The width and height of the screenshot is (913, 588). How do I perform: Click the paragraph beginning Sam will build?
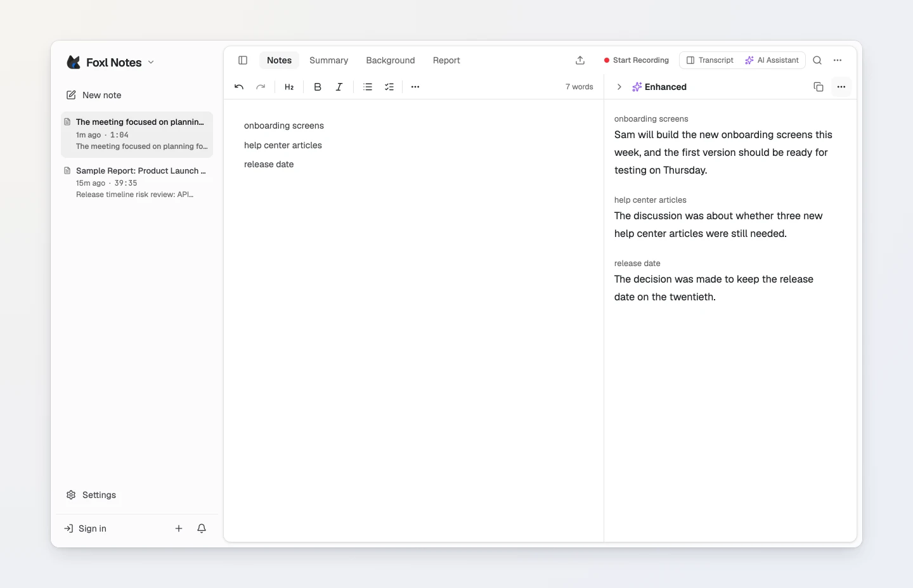(x=723, y=152)
